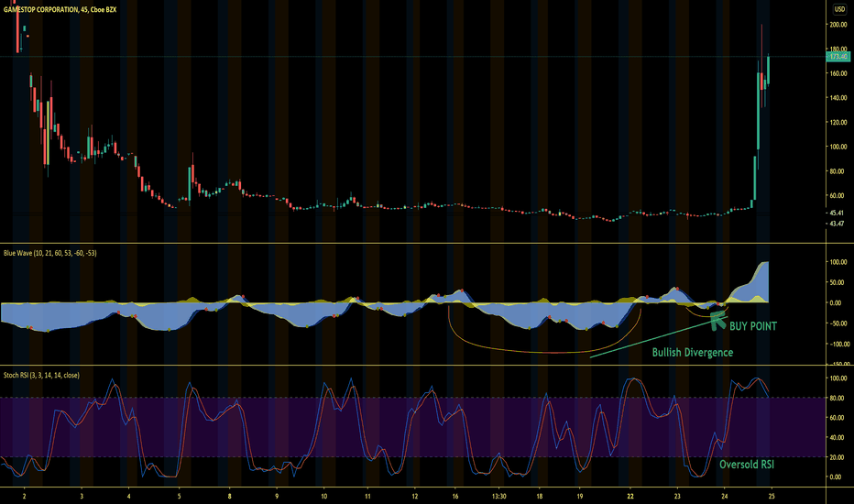The width and height of the screenshot is (854, 504).
Task: Open the USD currency selector
Action: pos(840,9)
